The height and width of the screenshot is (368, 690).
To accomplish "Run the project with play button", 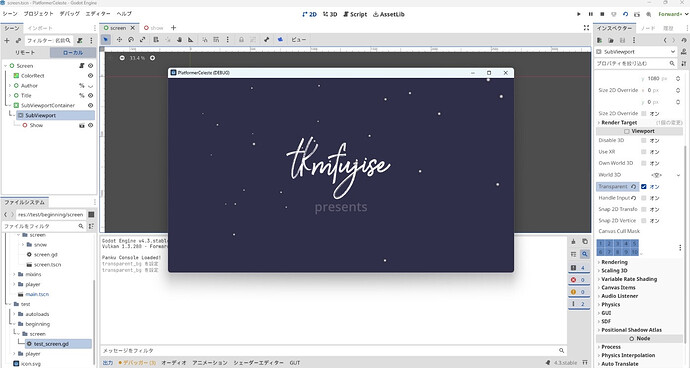I will tap(579, 14).
